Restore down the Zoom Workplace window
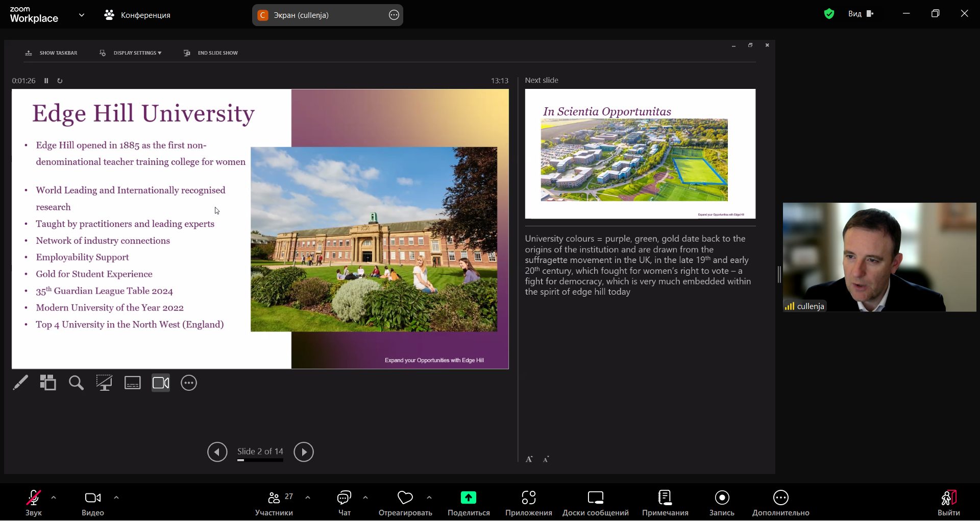Image resolution: width=980 pixels, height=521 pixels. point(935,14)
